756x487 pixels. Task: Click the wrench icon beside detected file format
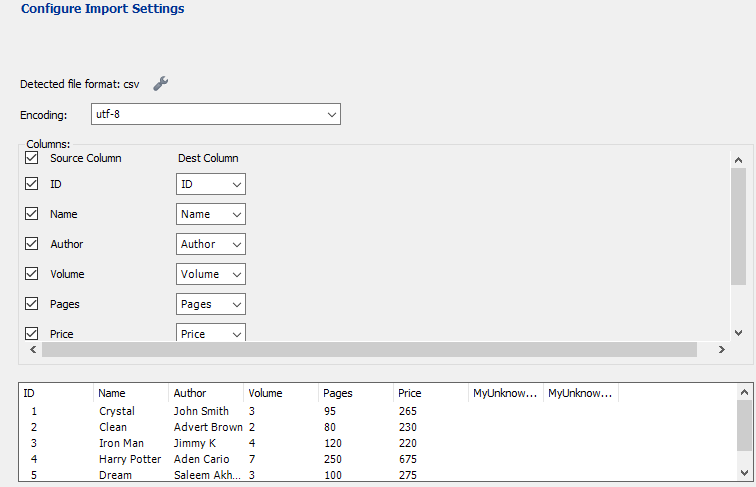click(161, 84)
